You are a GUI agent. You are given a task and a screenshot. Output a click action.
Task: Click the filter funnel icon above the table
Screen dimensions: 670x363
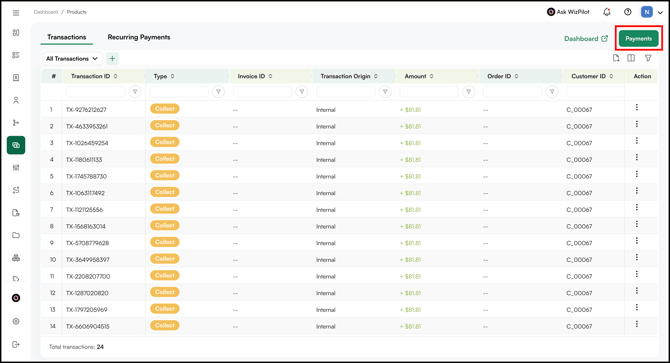[x=648, y=58]
